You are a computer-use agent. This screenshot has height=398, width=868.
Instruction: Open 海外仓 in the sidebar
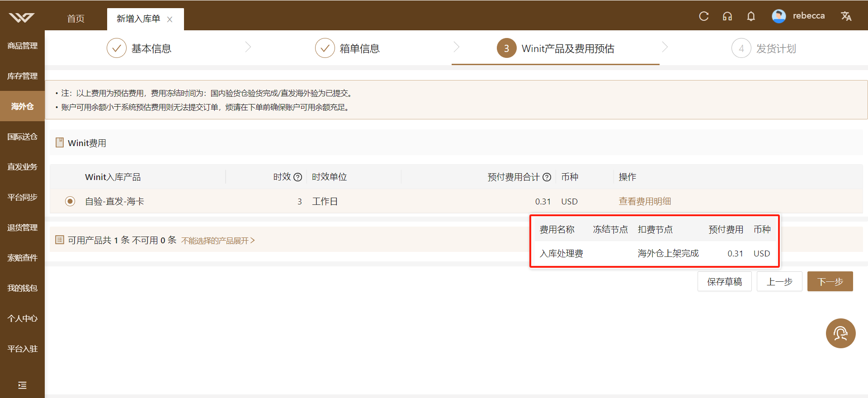22,106
